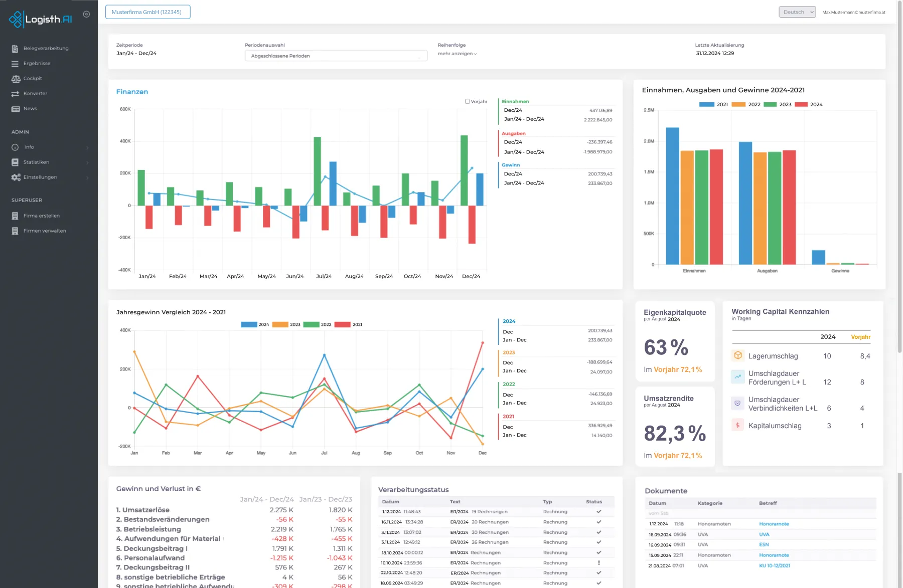
Task: Open the ESN document link
Action: (x=764, y=544)
